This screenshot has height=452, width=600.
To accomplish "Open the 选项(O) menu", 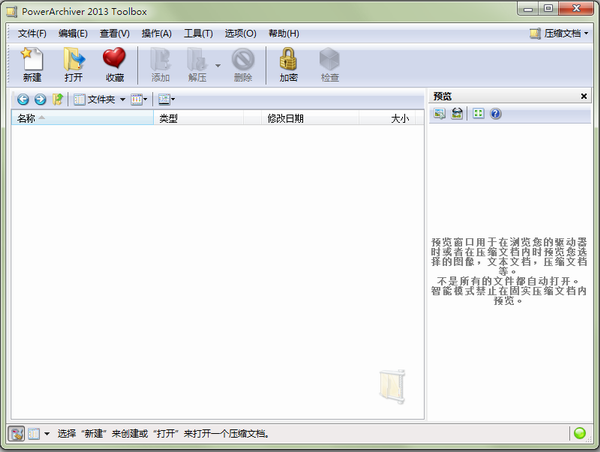I will click(x=240, y=34).
